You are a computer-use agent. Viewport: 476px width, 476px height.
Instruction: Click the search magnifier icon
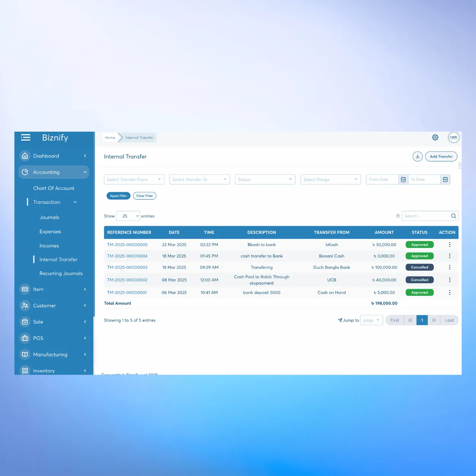pos(453,216)
